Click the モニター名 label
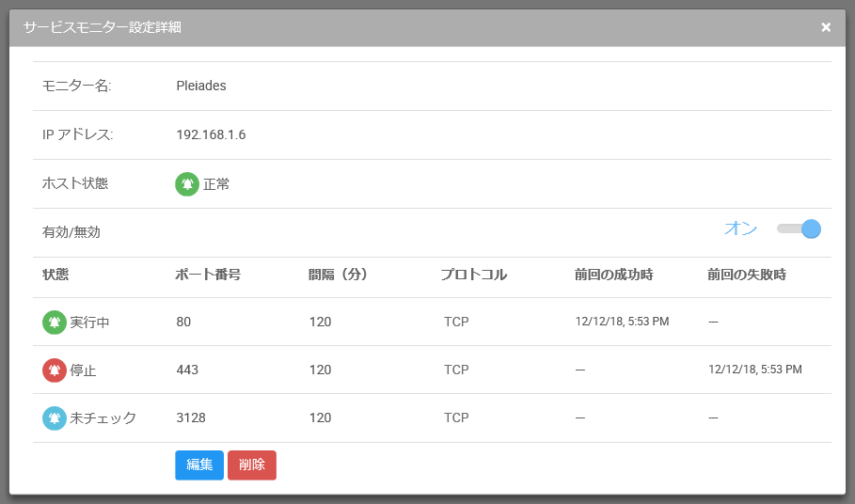Viewport: 855px width, 504px height. click(77, 86)
